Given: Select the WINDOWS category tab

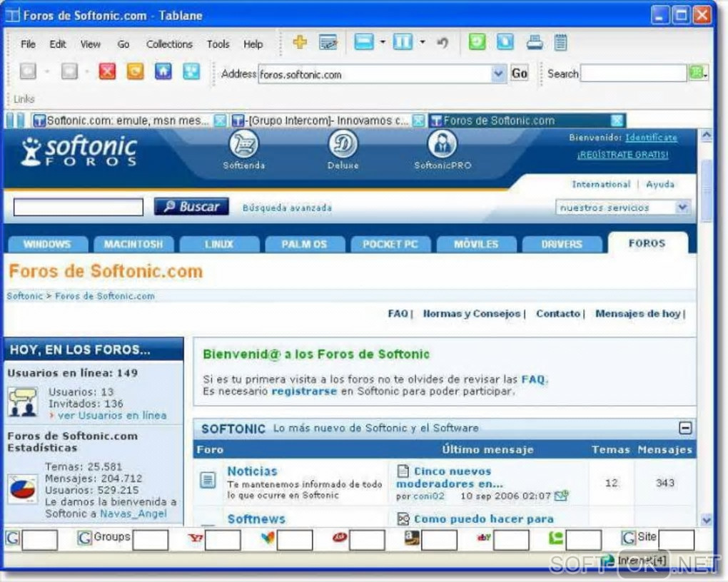Looking at the screenshot, I should point(47,244).
